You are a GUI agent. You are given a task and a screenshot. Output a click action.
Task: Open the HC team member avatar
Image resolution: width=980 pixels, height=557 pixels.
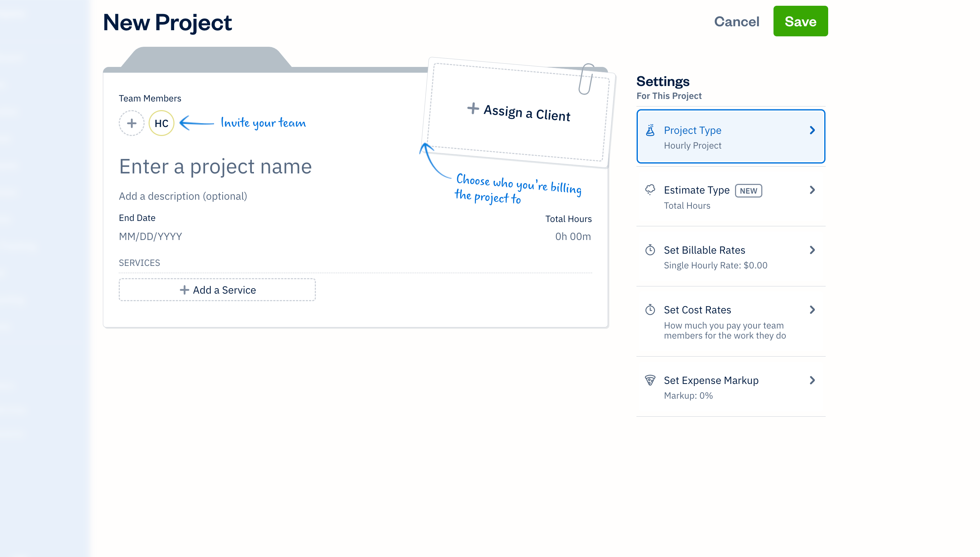[x=162, y=123]
